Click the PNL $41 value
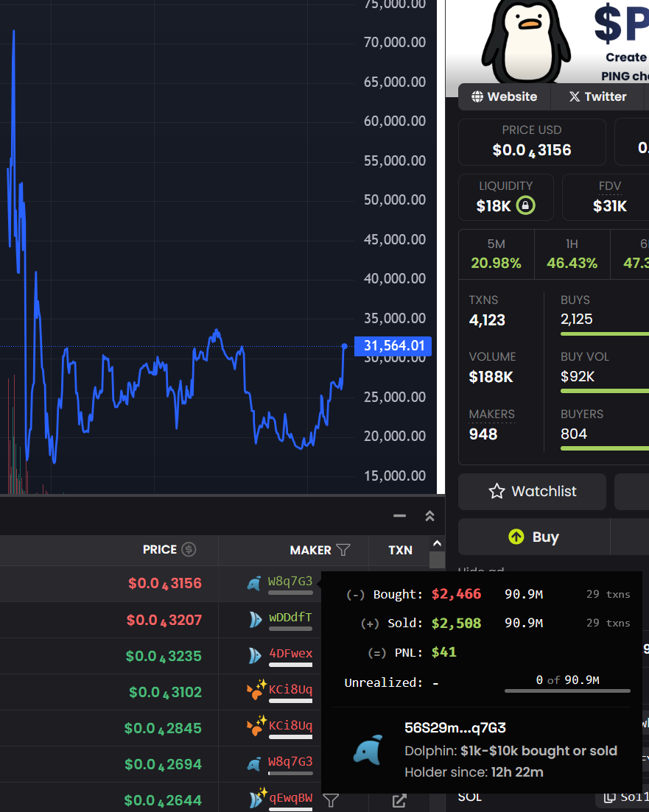The image size is (649, 812). click(x=443, y=652)
